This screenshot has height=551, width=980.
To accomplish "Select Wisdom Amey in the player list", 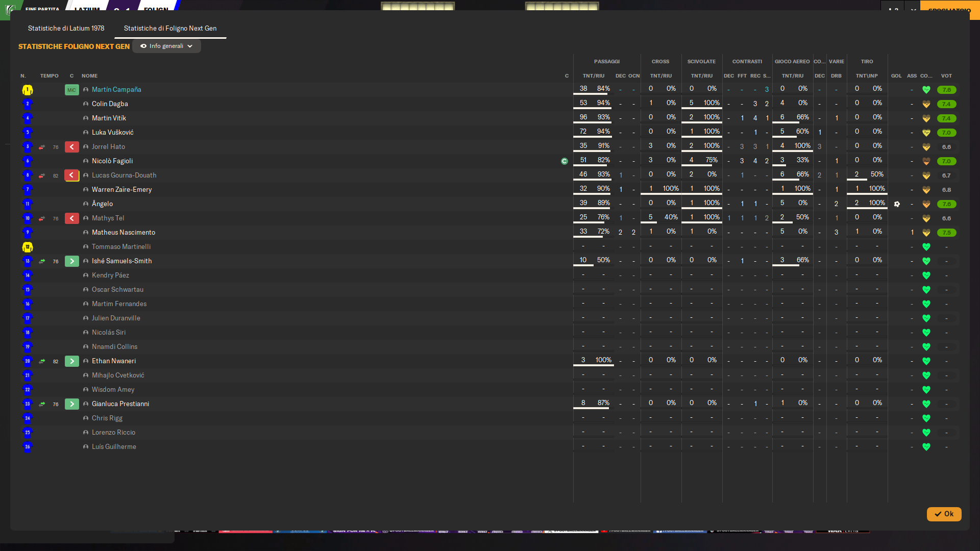I will [x=113, y=390].
